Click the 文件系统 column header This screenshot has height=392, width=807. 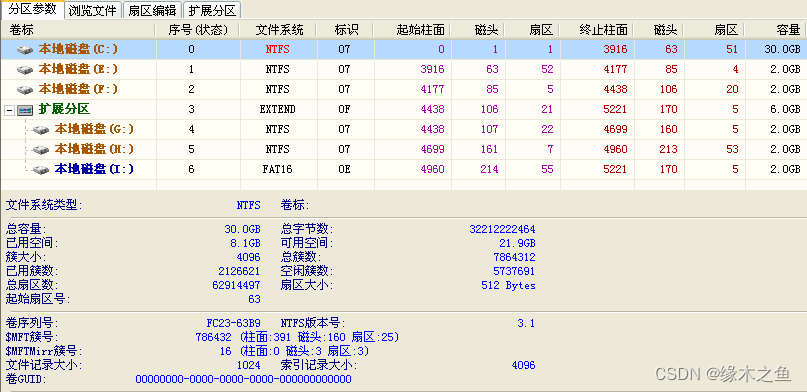pyautogui.click(x=279, y=30)
